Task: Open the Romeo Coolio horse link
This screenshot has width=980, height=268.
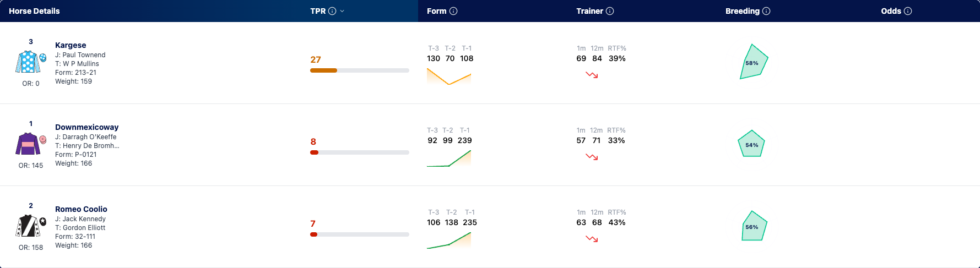Action: coord(81,209)
